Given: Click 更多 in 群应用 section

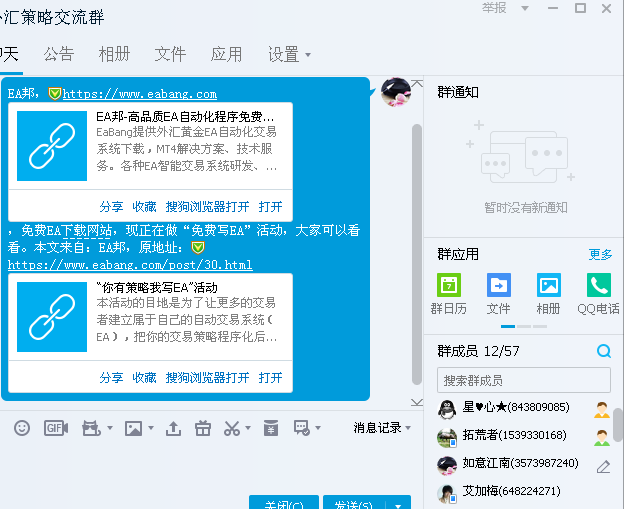Looking at the screenshot, I should (x=600, y=254).
